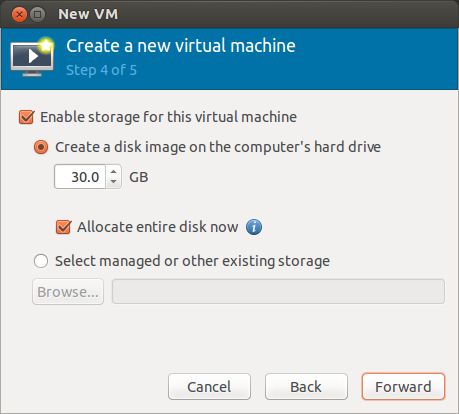
Task: Toggle Allocate entire disk now checkbox
Action: coord(63,227)
